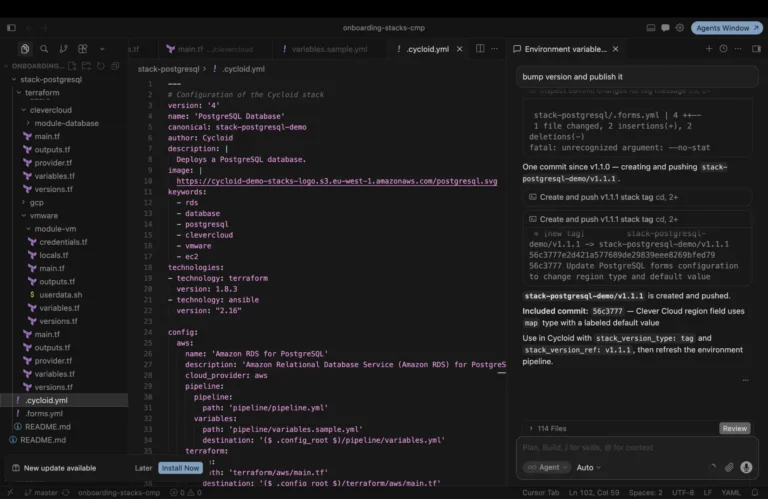
Task: Open the Source Control view icon
Action: click(x=63, y=48)
